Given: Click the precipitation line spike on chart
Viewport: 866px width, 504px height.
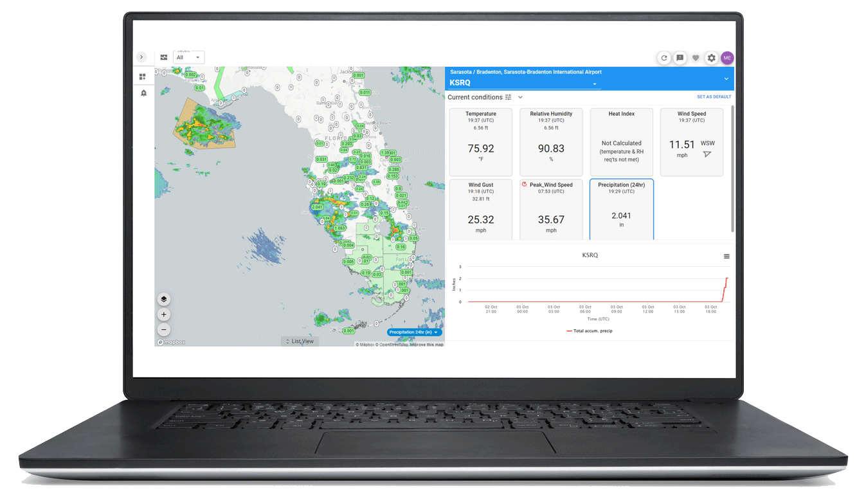Looking at the screenshot, I should [x=725, y=290].
